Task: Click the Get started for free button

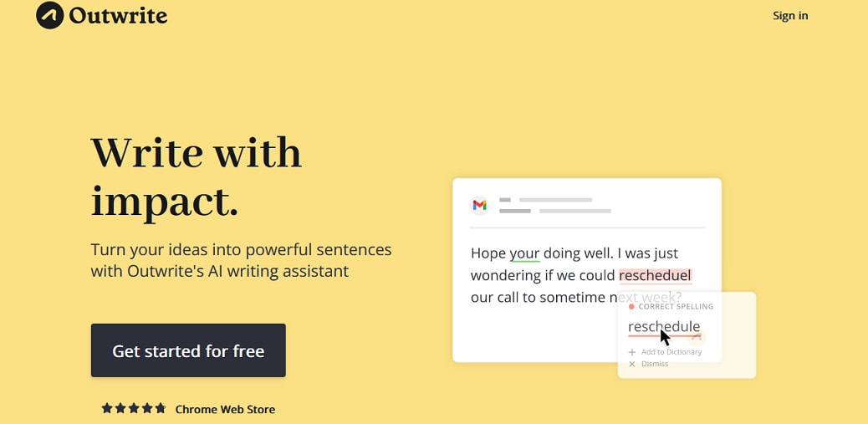Action: click(188, 350)
